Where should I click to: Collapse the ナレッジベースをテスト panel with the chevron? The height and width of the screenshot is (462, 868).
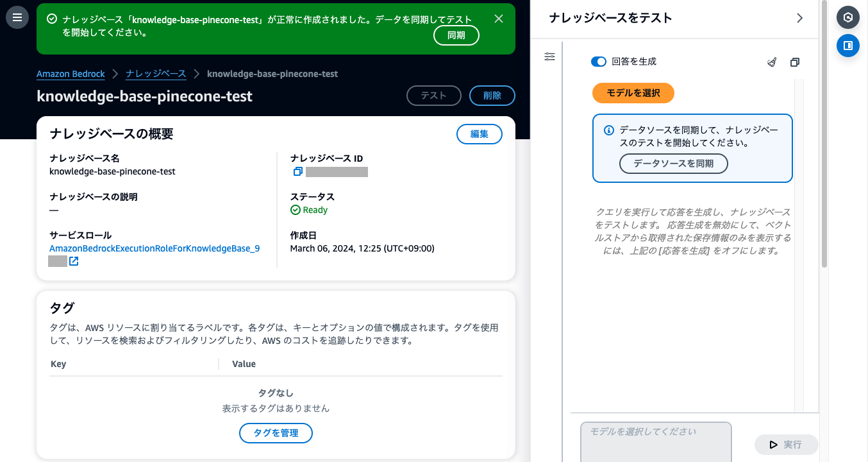(799, 18)
